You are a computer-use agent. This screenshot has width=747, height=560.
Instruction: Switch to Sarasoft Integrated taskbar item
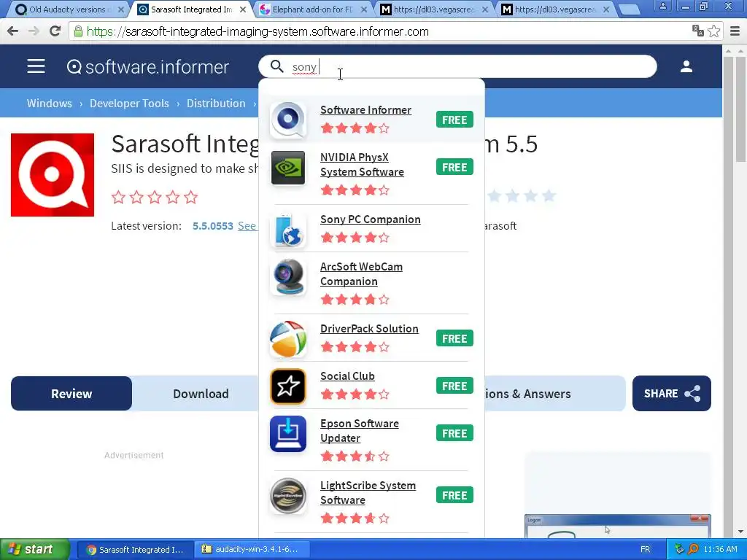pos(135,549)
